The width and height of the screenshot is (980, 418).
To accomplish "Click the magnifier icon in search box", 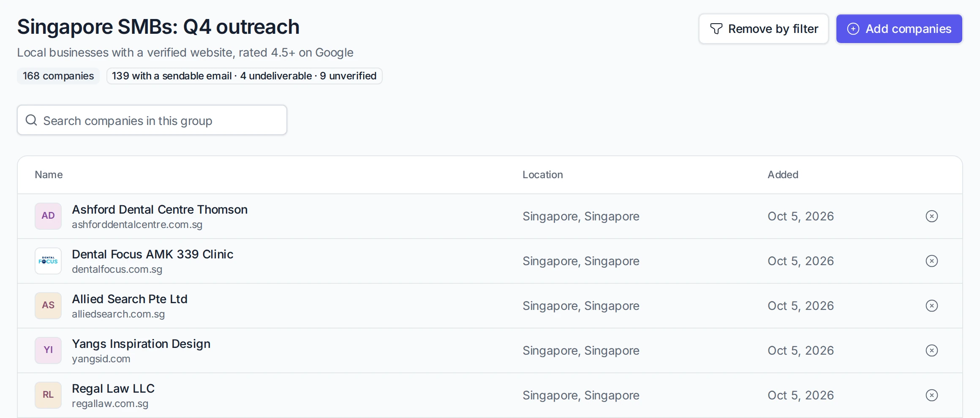I will 31,120.
